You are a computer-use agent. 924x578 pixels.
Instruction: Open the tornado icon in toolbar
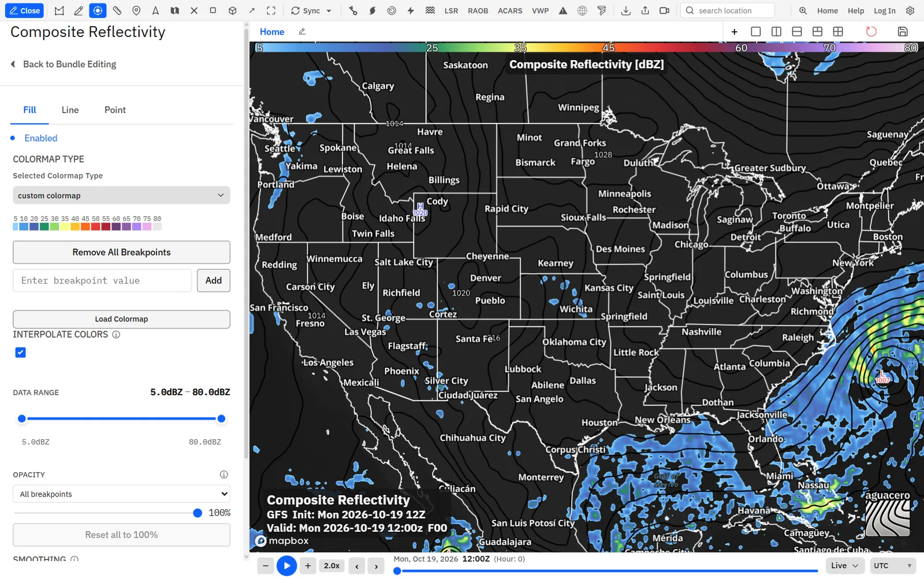602,10
